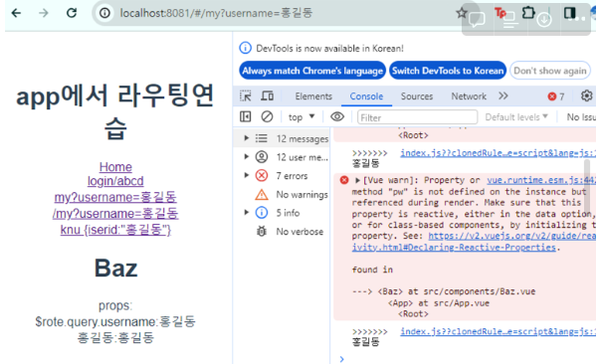Open the Default levels dropdown

(x=516, y=117)
